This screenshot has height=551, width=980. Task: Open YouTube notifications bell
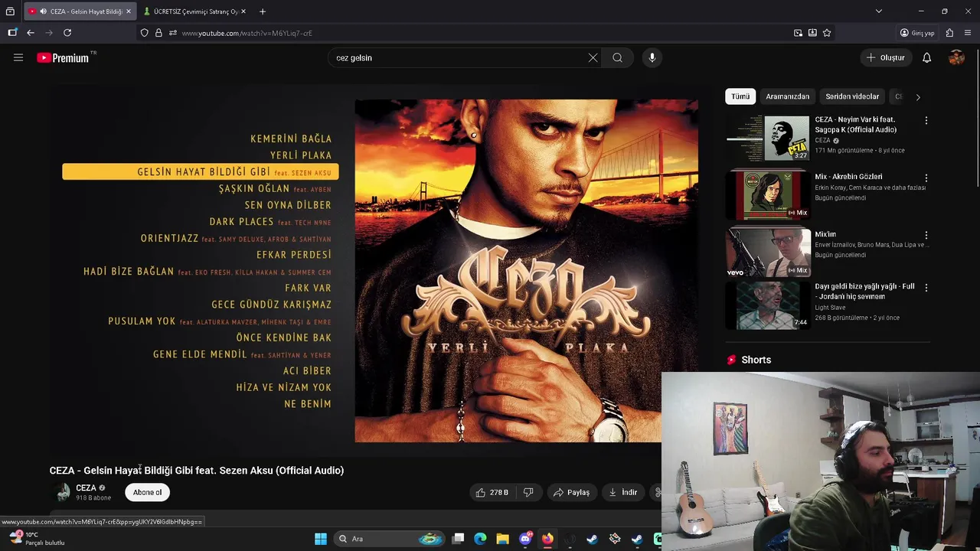[926, 57]
